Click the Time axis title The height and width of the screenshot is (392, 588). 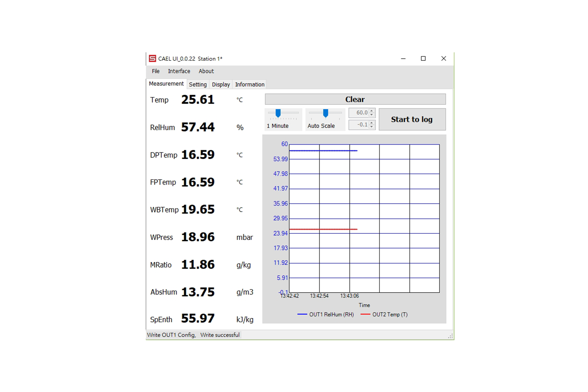(364, 305)
